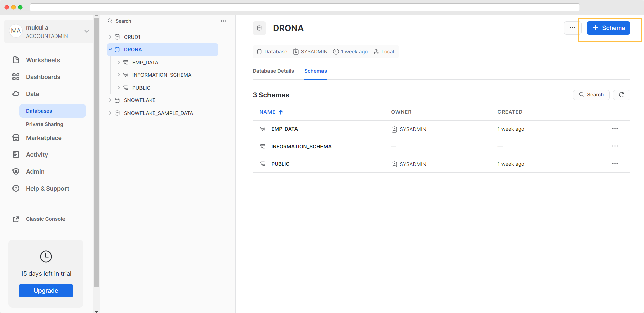
Task: Click the Upgrade trial button
Action: tap(46, 291)
